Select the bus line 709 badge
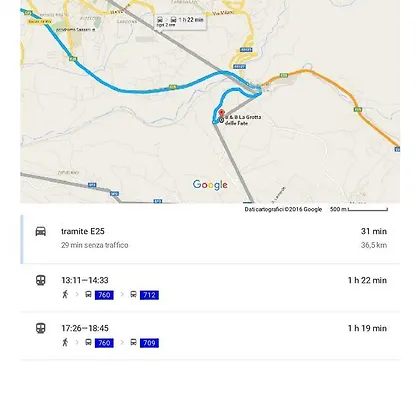Viewport: 420px width, 420px height. (x=149, y=343)
